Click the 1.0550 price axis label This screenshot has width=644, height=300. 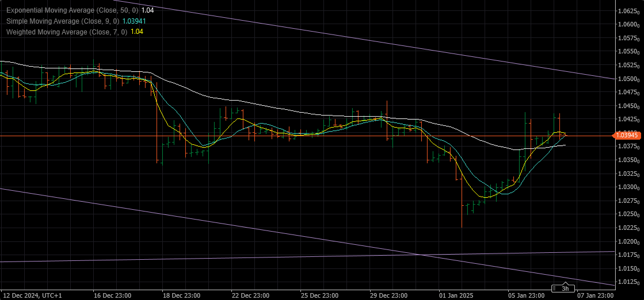tap(629, 52)
